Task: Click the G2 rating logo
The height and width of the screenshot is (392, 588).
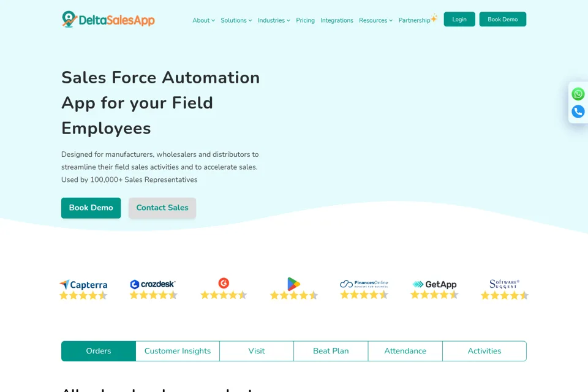Action: (224, 283)
